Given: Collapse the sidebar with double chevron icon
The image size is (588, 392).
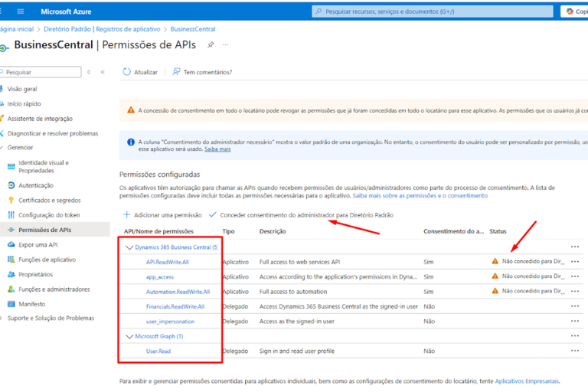Looking at the screenshot, I should coord(103,72).
